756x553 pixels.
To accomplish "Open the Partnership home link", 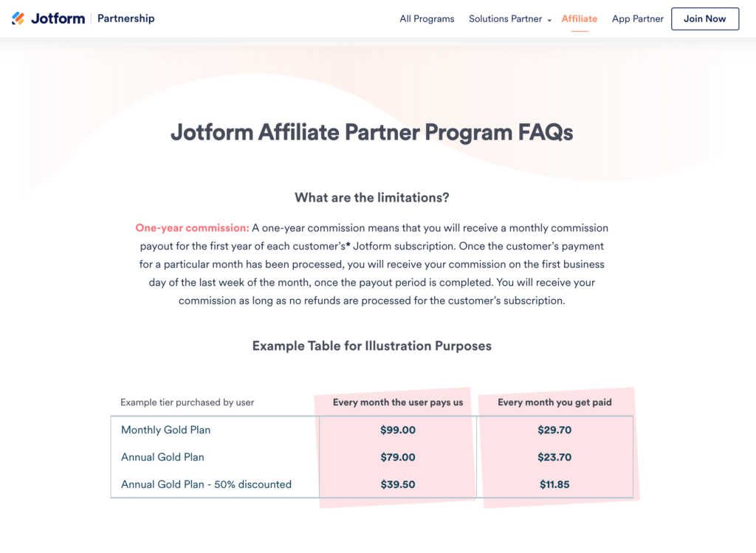I will click(x=126, y=18).
